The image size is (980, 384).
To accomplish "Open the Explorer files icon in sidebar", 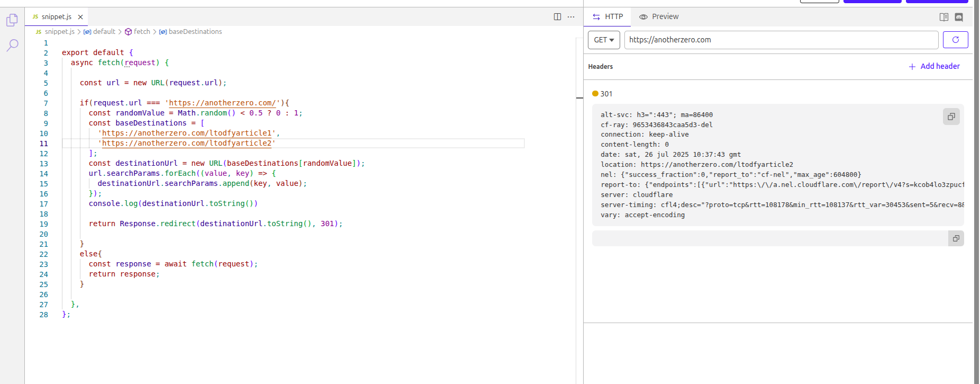I will click(x=12, y=20).
